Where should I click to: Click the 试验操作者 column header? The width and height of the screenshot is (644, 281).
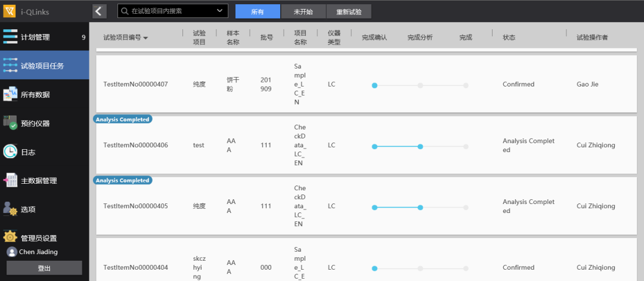coord(592,38)
